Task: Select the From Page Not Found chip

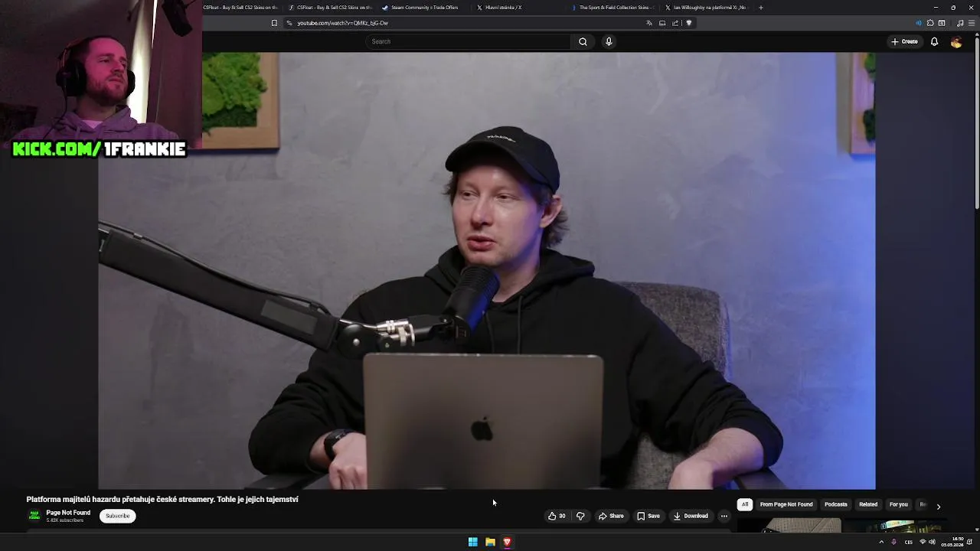Action: (x=786, y=504)
